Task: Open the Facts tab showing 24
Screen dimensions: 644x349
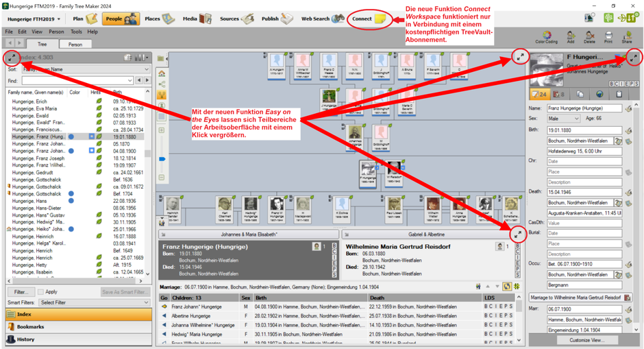Action: [539, 94]
